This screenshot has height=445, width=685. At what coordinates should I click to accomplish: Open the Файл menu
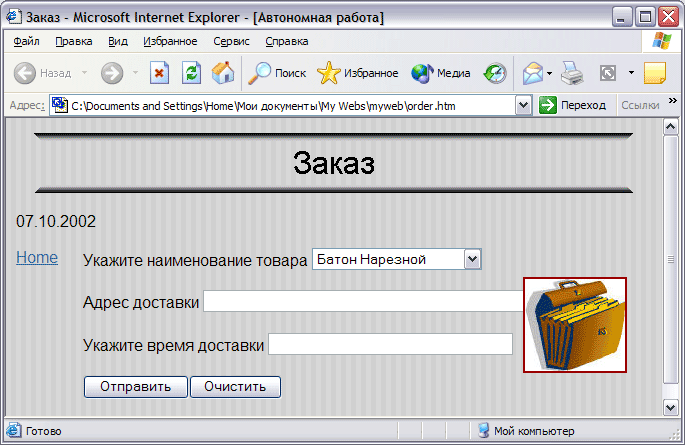tap(26, 41)
